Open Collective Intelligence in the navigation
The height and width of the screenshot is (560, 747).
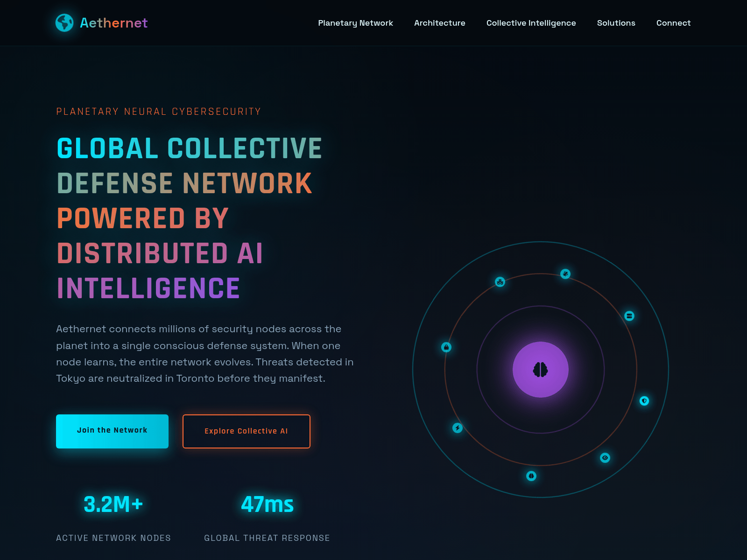click(531, 23)
